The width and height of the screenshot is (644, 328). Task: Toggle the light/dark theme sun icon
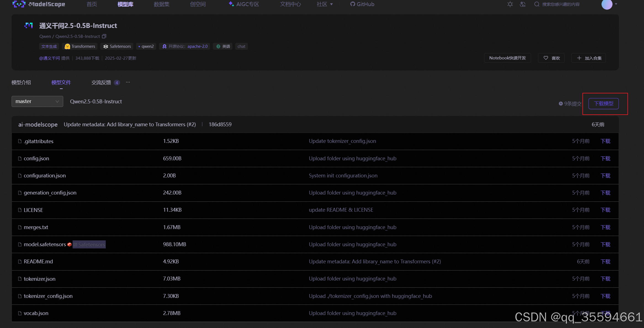click(510, 4)
